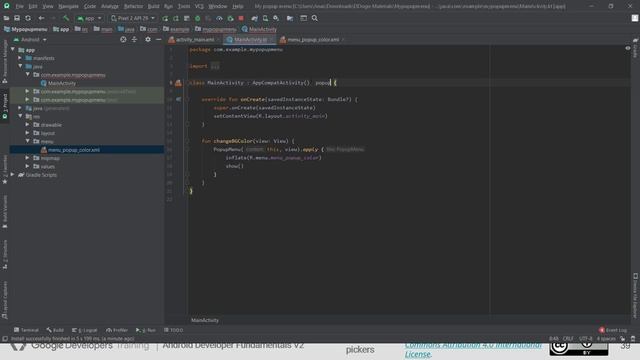Expand the layout folder

tap(27, 133)
